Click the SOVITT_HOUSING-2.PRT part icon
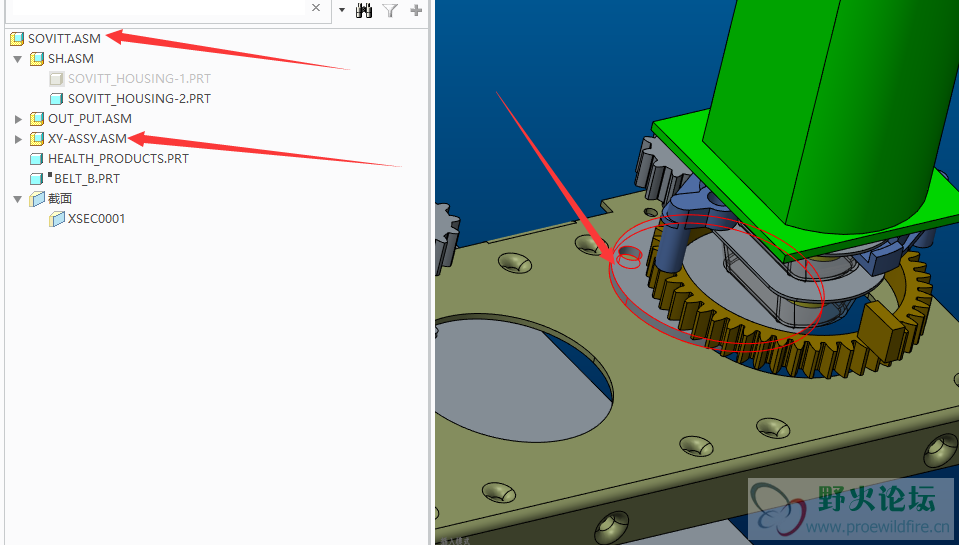959x545 pixels. pyautogui.click(x=57, y=98)
